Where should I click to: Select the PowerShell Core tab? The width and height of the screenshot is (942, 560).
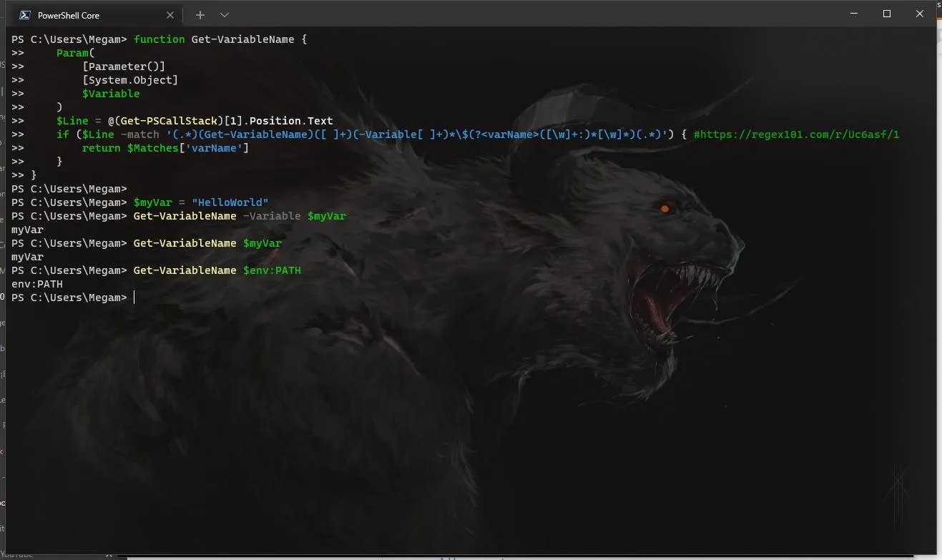click(x=97, y=15)
